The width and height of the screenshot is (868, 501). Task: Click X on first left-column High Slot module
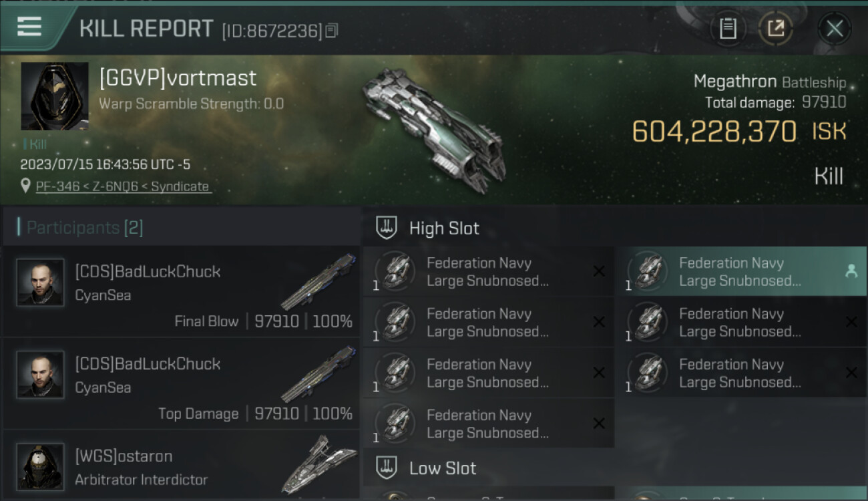(599, 271)
